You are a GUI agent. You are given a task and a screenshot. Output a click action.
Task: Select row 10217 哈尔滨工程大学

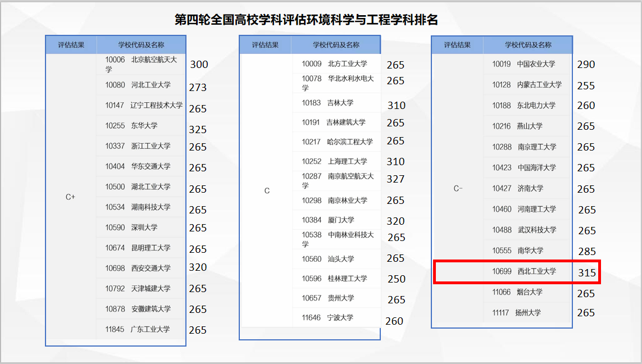[336, 142]
